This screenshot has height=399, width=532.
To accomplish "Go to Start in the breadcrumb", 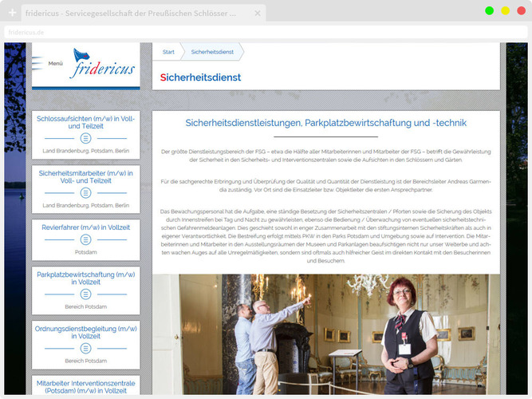I will (168, 52).
